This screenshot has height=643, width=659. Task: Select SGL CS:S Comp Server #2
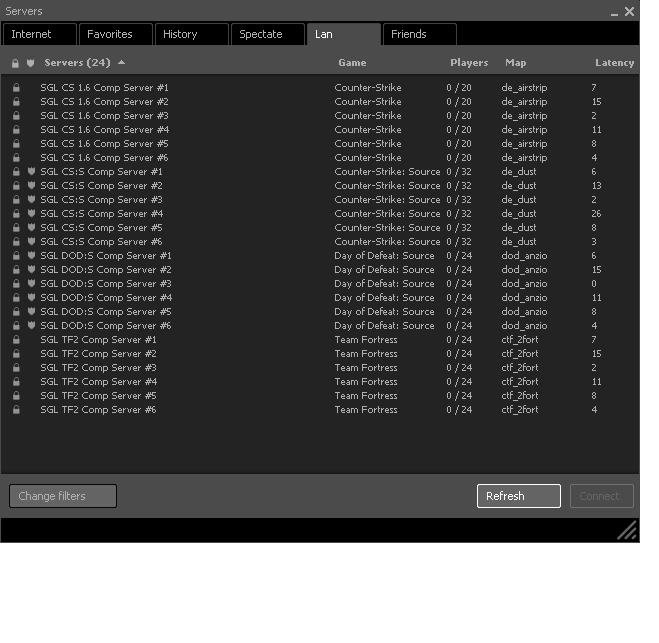point(319,186)
